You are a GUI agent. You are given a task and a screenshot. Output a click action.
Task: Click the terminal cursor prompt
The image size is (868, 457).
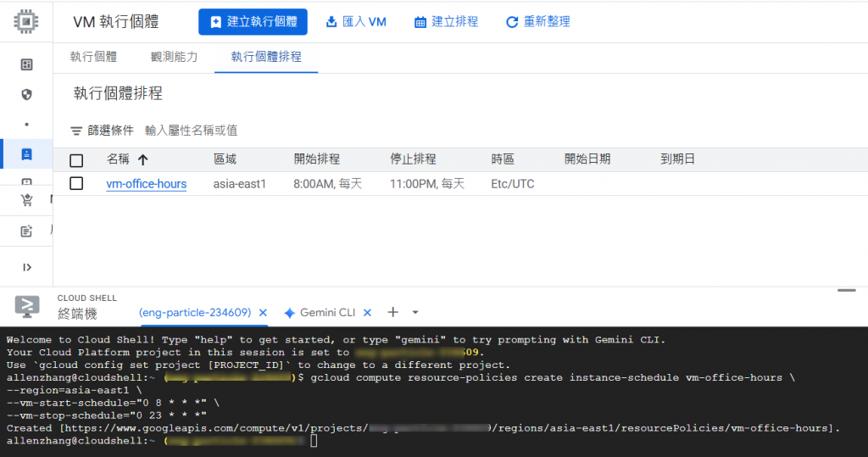coord(314,441)
